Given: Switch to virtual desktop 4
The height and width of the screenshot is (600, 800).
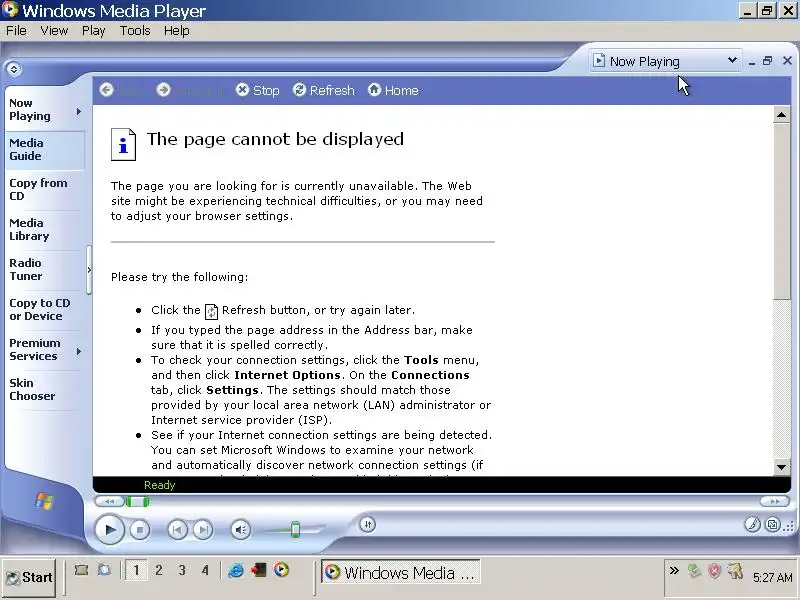Looking at the screenshot, I should (205, 570).
